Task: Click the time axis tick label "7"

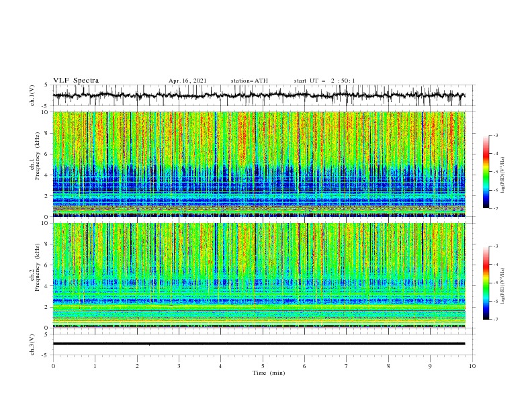Action: click(x=347, y=366)
